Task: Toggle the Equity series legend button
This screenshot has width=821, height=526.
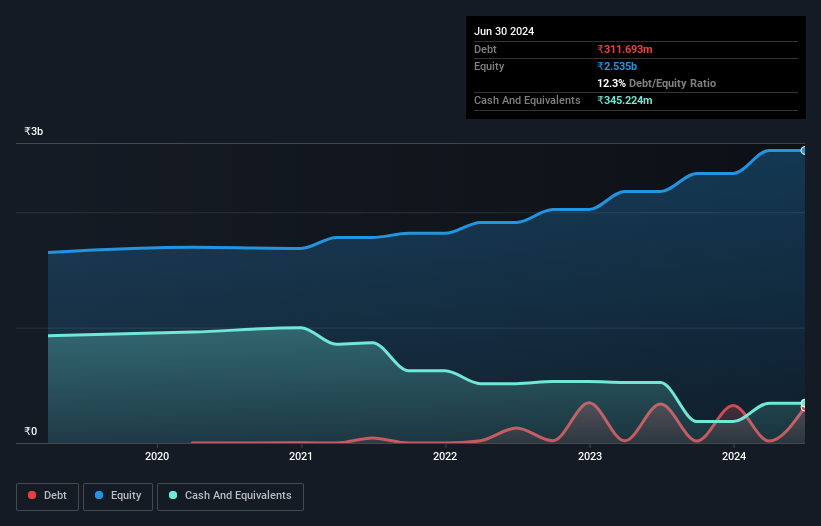Action: tap(118, 496)
